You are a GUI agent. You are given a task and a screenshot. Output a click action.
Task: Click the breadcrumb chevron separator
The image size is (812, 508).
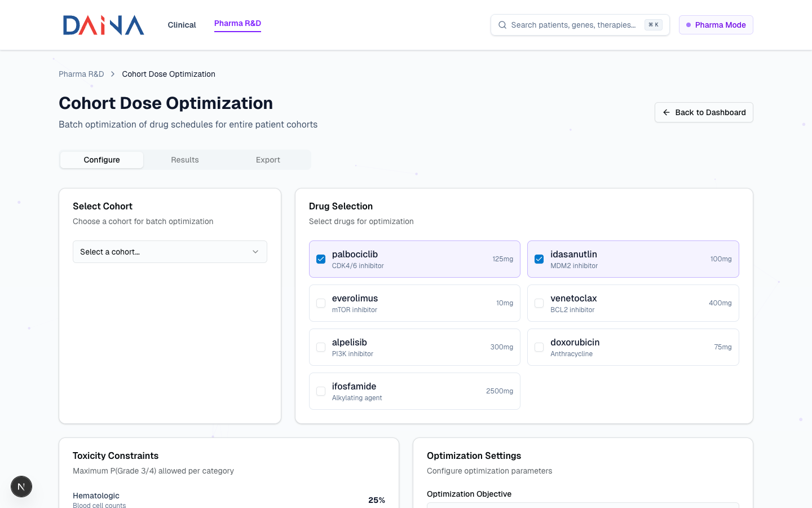113,74
